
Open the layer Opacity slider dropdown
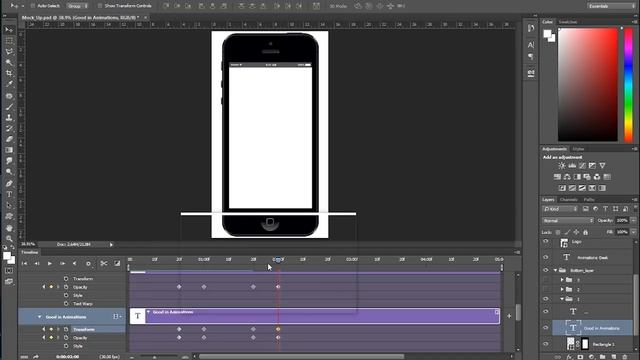point(633,220)
